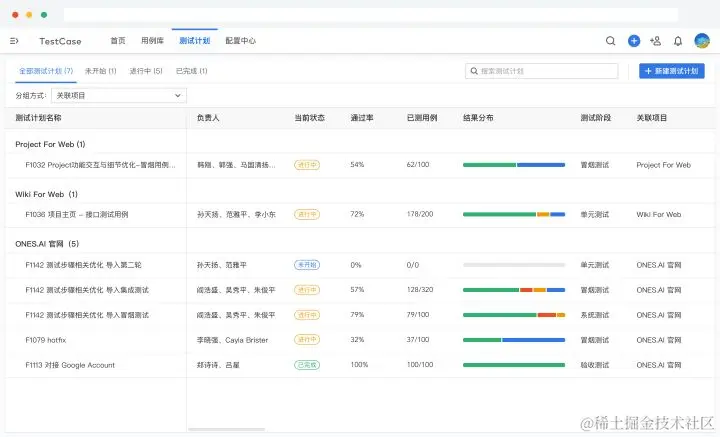Toggle the sidebar collapse icon beside TestCase
Viewport: 720px width, 437px height.
(x=14, y=41)
